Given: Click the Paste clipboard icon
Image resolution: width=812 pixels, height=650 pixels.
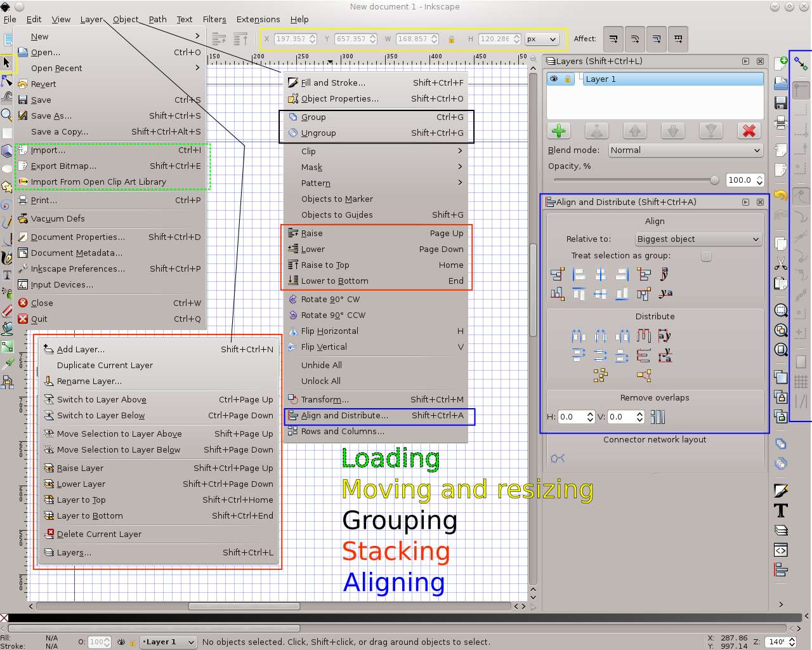Looking at the screenshot, I should click(x=781, y=283).
